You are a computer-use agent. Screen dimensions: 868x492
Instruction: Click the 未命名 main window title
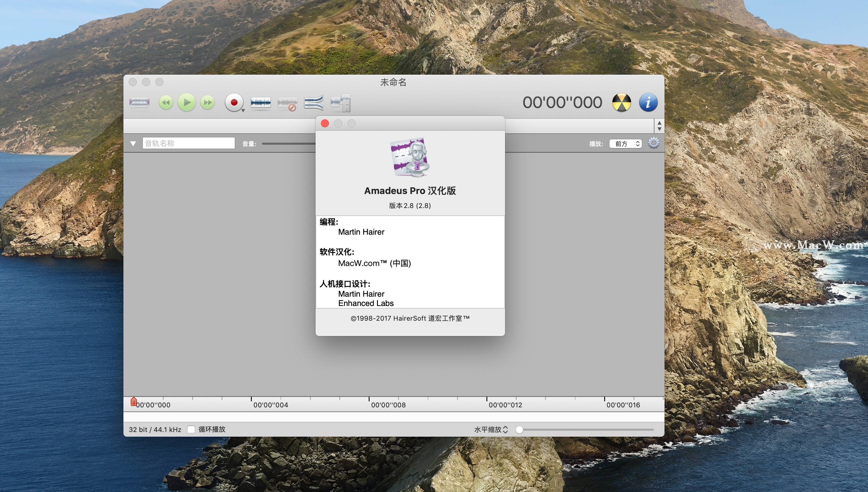pyautogui.click(x=393, y=82)
